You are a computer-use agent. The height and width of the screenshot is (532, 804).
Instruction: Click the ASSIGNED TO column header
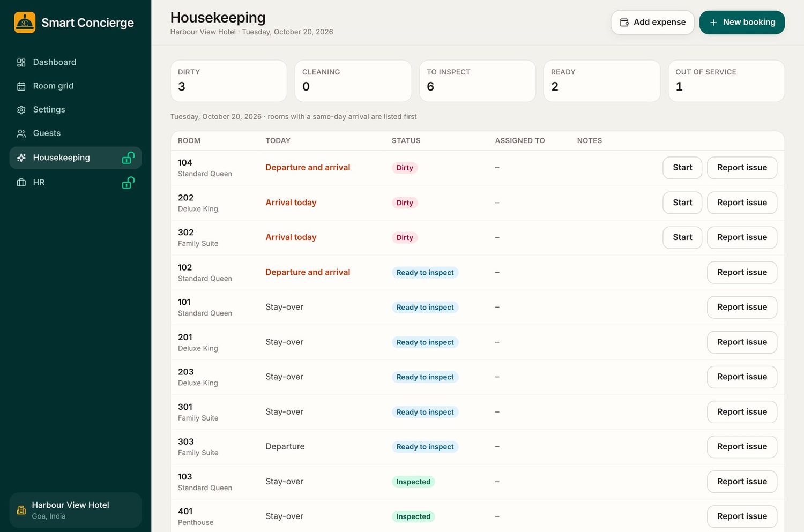(520, 140)
